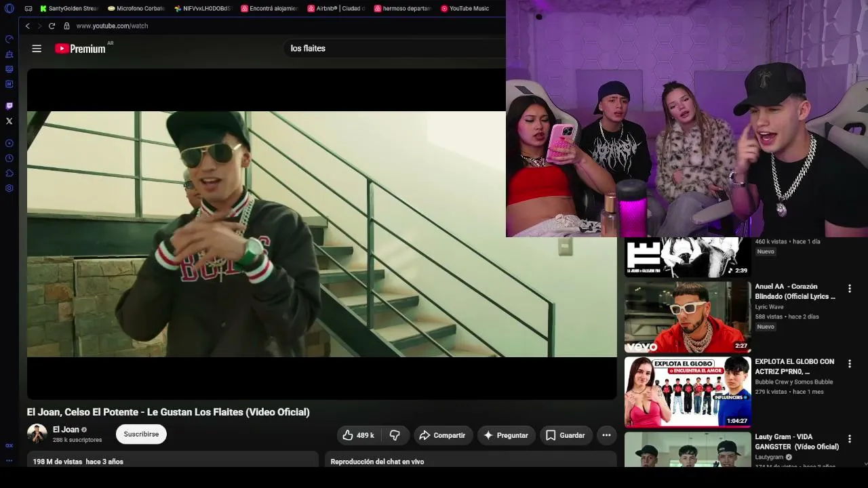Open 'Lauty Gram - VIDA GANGSTER' video title
This screenshot has width=868, height=488.
tap(797, 442)
